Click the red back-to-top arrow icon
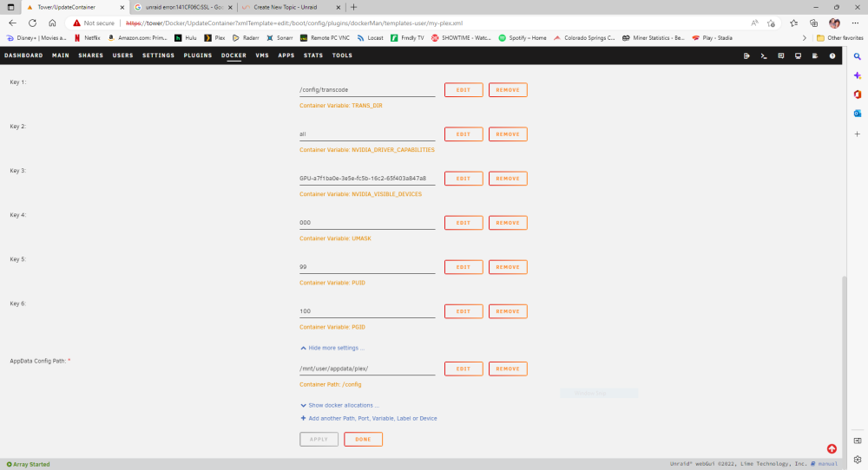 click(832, 449)
